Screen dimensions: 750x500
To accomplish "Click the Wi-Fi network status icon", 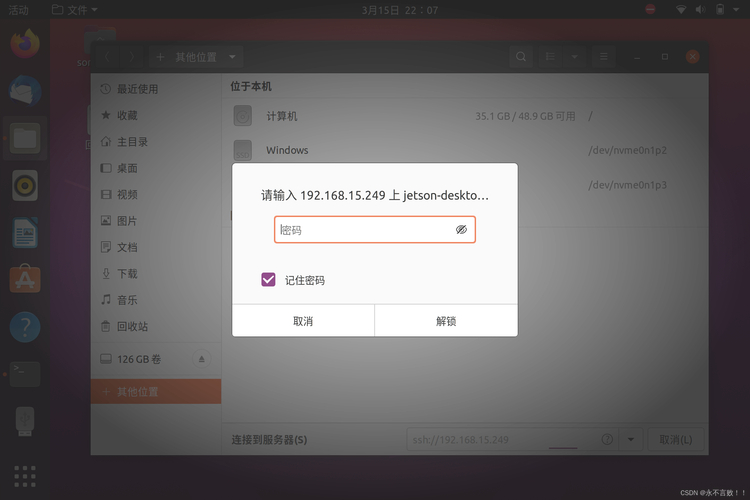I will (681, 10).
